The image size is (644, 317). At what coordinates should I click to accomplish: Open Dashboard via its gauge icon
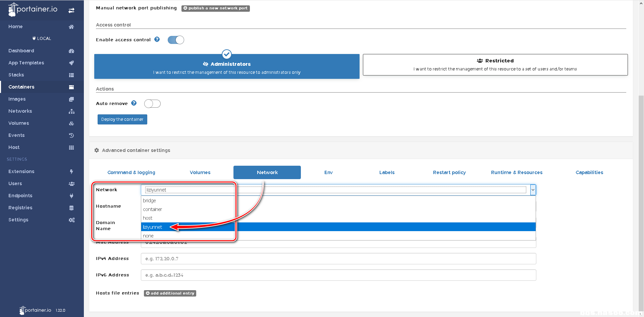click(x=71, y=51)
